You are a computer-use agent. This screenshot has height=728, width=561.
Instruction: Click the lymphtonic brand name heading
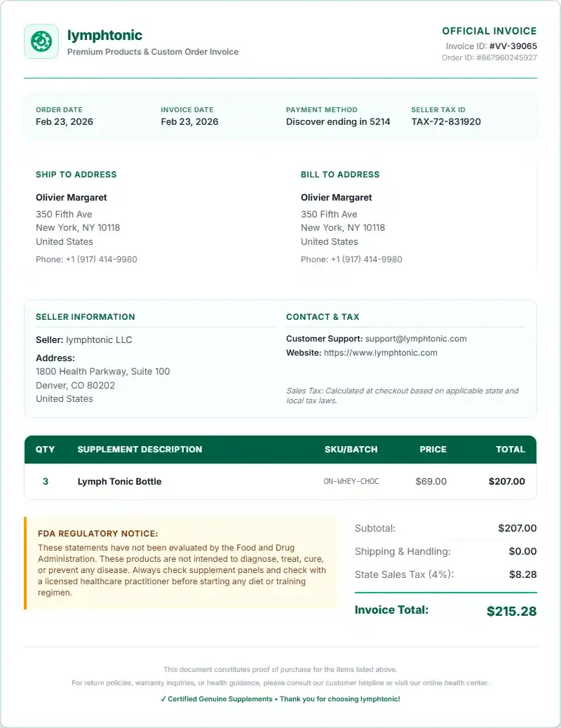tap(104, 35)
